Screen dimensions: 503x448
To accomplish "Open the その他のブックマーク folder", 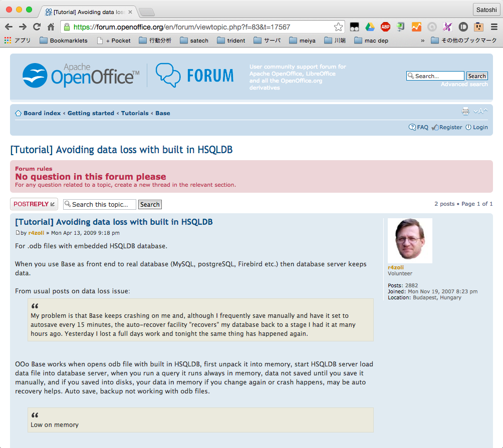I will point(464,41).
